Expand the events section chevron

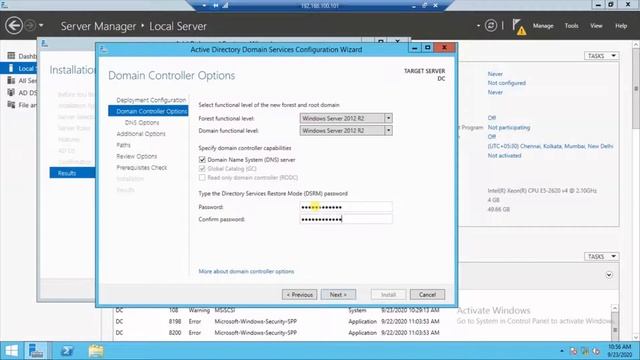click(609, 275)
